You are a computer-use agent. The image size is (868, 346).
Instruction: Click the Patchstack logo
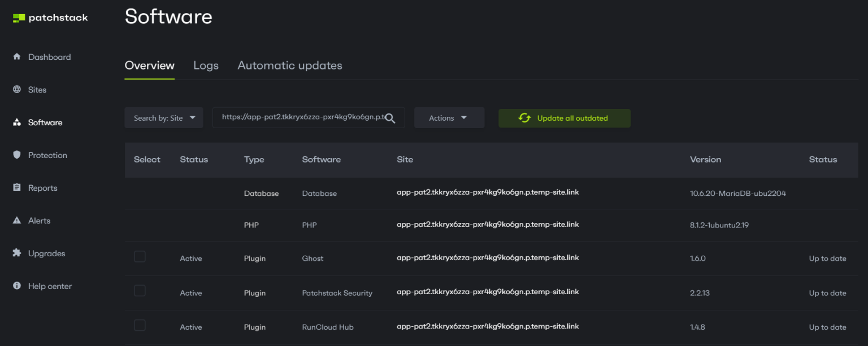click(50, 17)
